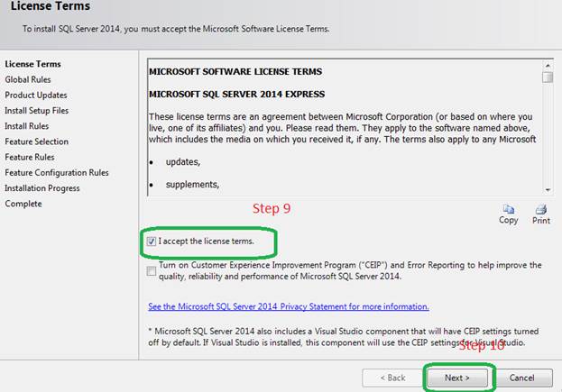This screenshot has height=392, width=562.
Task: Click the 'updates,' bullet in license text
Action: point(183,162)
